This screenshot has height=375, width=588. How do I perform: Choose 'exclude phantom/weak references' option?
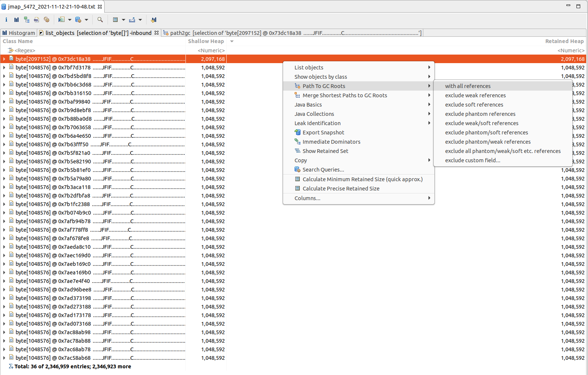point(503,142)
